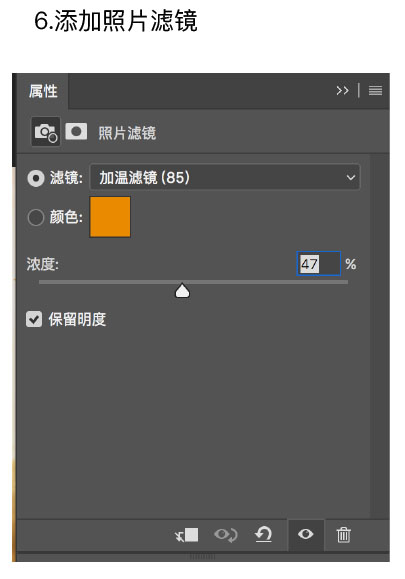Viewport: 405px width, 579px height.
Task: Switch to the 属性 tab
Action: coord(43,91)
